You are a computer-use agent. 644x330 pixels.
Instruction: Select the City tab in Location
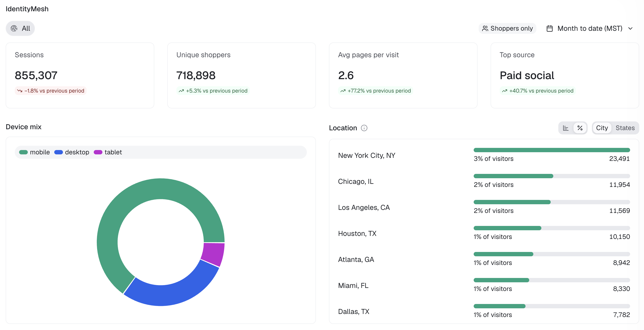point(602,128)
